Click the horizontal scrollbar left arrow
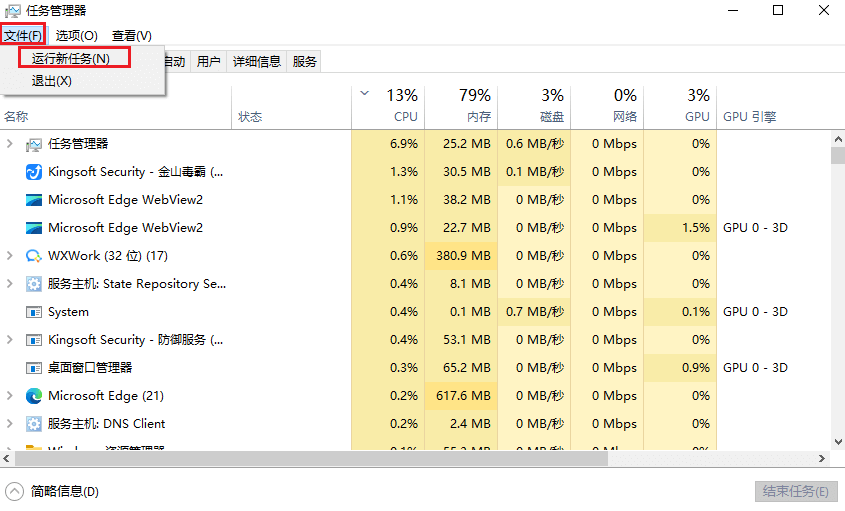The image size is (845, 511). (x=6, y=458)
